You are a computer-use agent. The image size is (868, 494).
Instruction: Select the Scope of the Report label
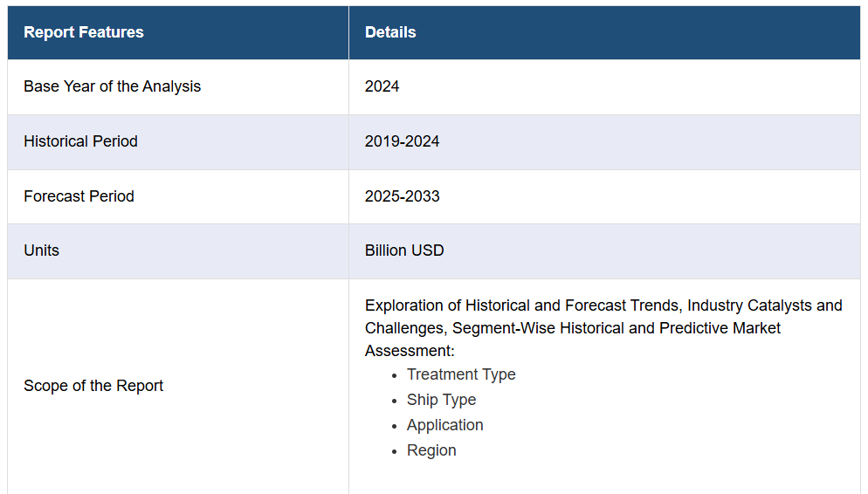93,386
